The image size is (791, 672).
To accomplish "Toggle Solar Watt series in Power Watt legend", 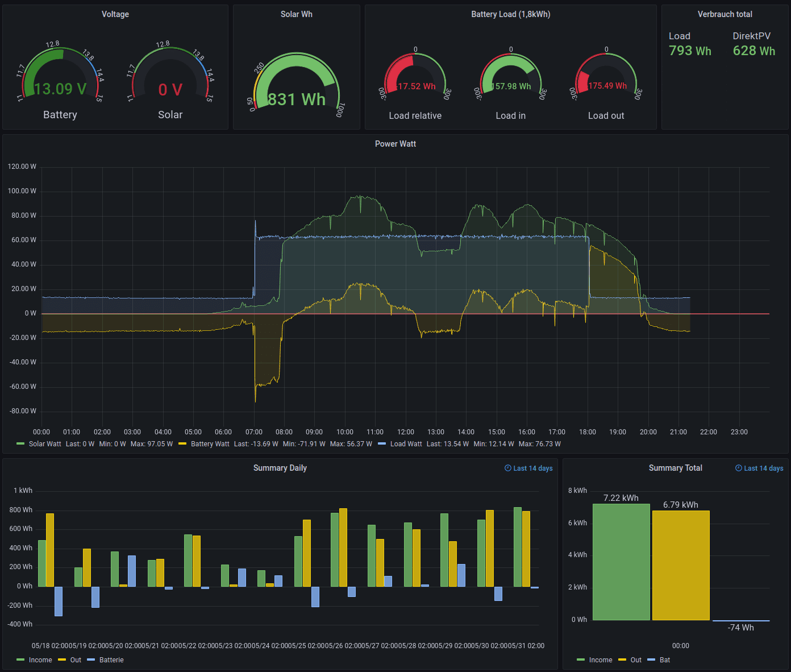I will coord(45,444).
